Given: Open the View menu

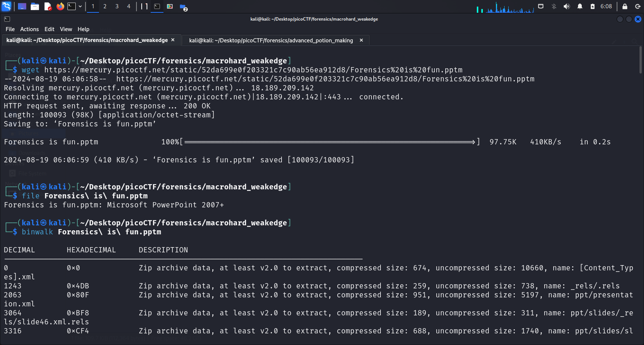Looking at the screenshot, I should pos(66,29).
